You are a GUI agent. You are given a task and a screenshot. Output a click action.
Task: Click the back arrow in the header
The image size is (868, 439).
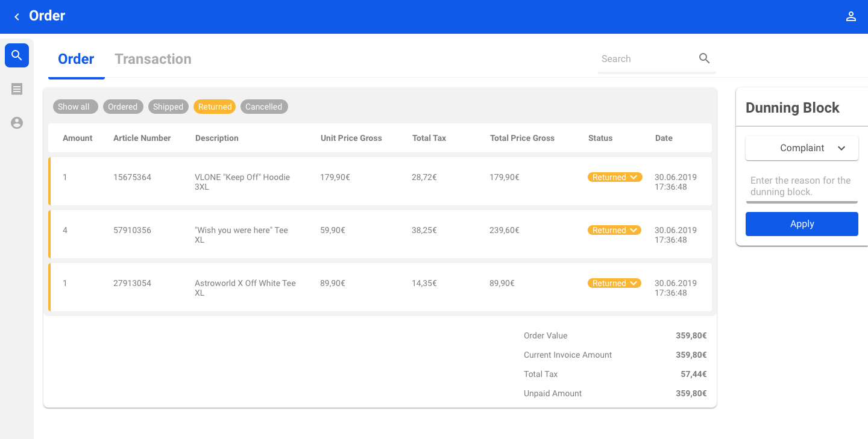[x=17, y=17]
